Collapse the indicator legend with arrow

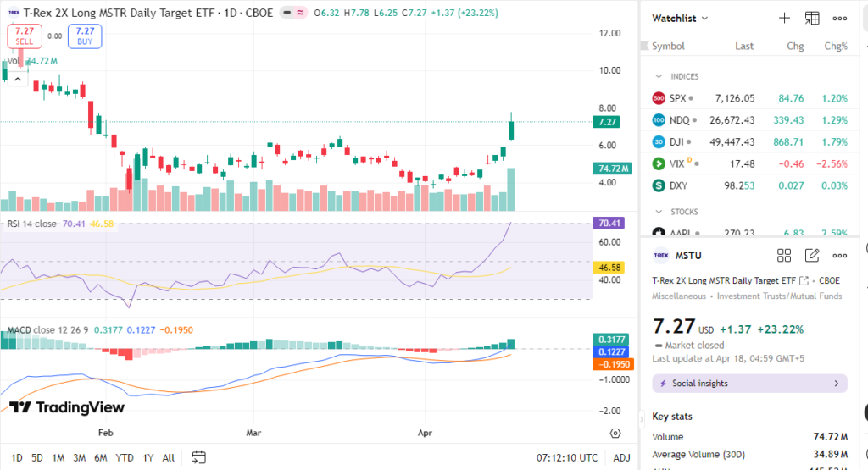click(x=17, y=79)
